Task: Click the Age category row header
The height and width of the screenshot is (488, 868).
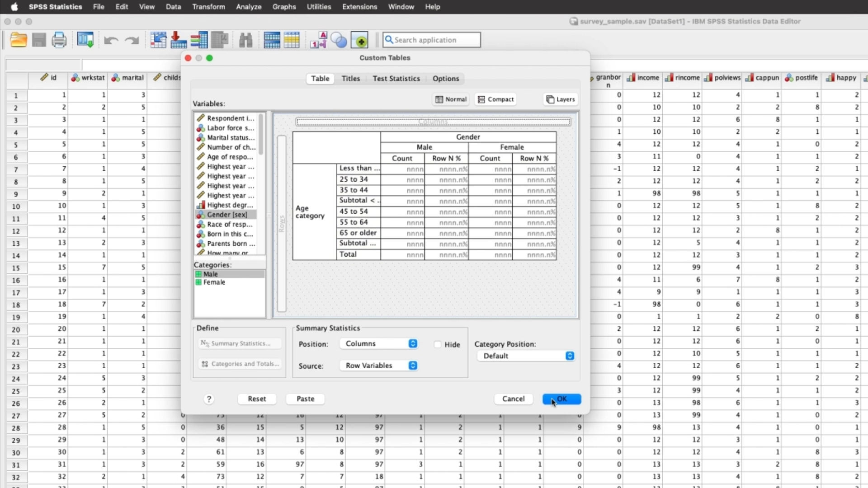Action: click(315, 212)
